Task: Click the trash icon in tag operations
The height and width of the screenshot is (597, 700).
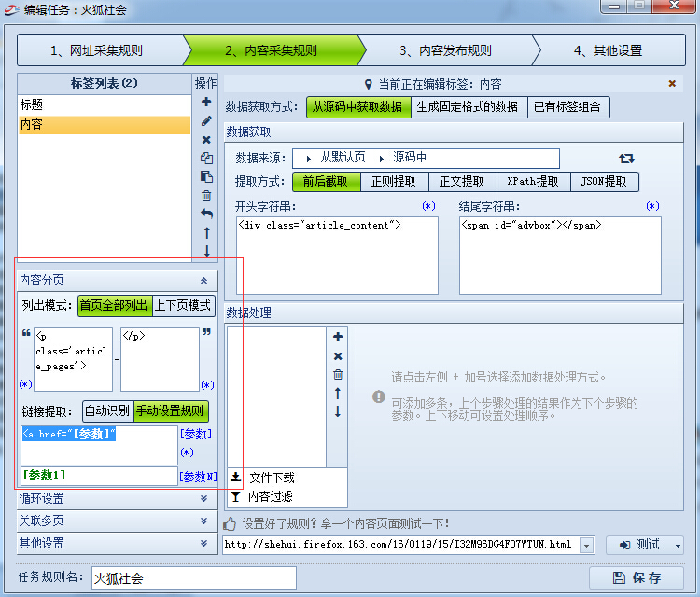Action: (206, 196)
